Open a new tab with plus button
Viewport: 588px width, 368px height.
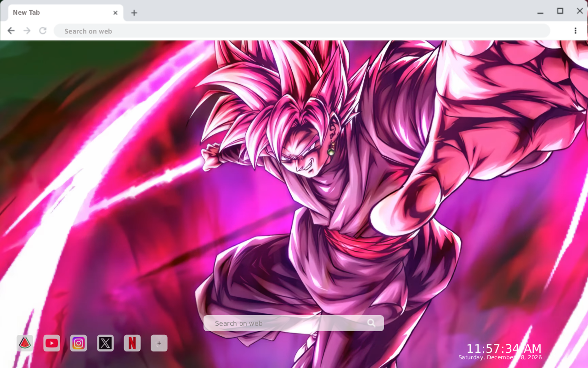(134, 13)
